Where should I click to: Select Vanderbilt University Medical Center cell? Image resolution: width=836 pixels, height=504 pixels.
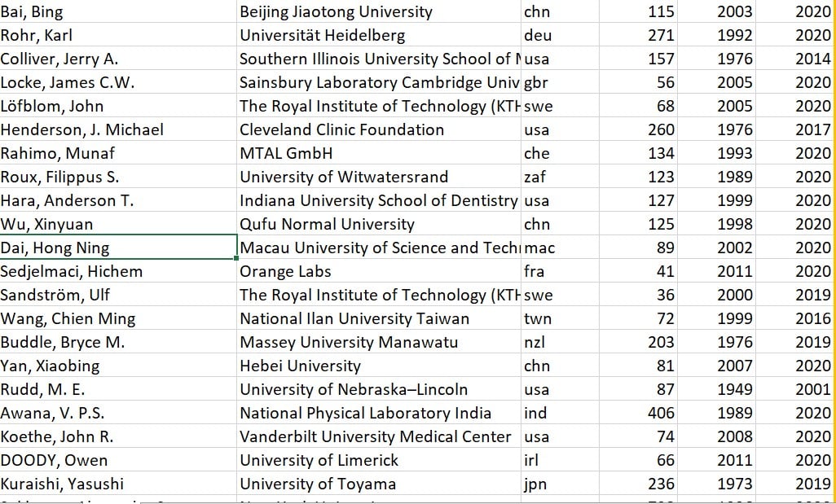[379, 436]
